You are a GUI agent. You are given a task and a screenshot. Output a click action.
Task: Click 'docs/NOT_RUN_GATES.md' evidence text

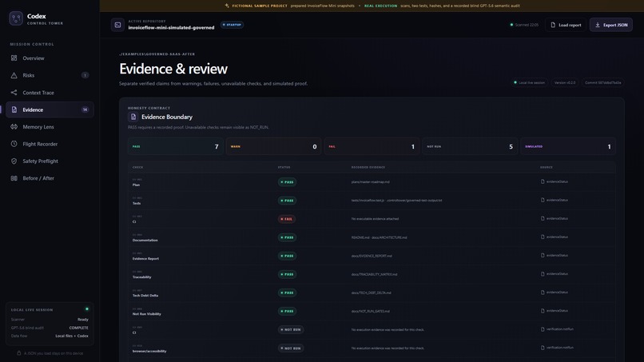tap(371, 312)
